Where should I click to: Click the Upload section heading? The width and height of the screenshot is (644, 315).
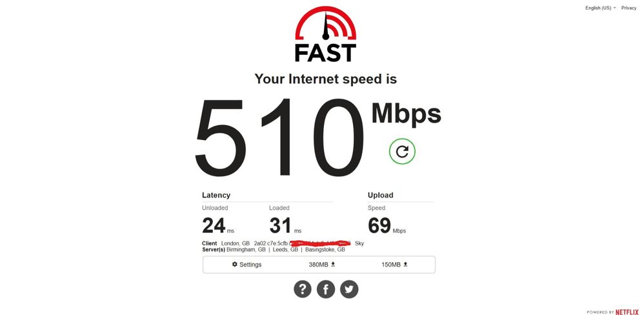coord(380,195)
